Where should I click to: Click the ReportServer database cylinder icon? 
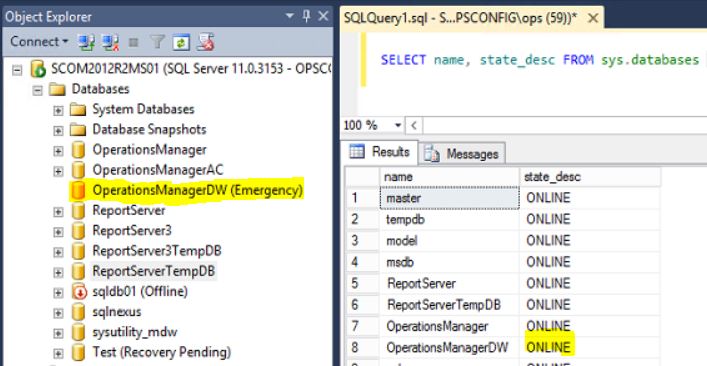click(x=78, y=210)
